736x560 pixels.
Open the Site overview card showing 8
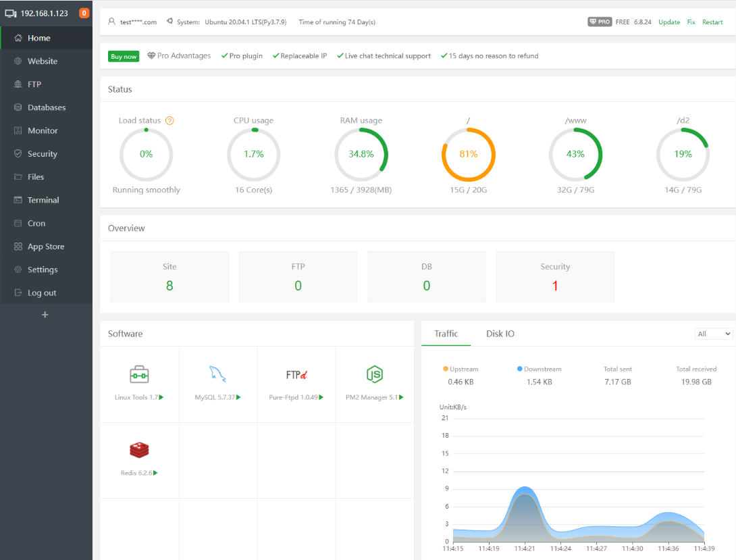pos(169,277)
